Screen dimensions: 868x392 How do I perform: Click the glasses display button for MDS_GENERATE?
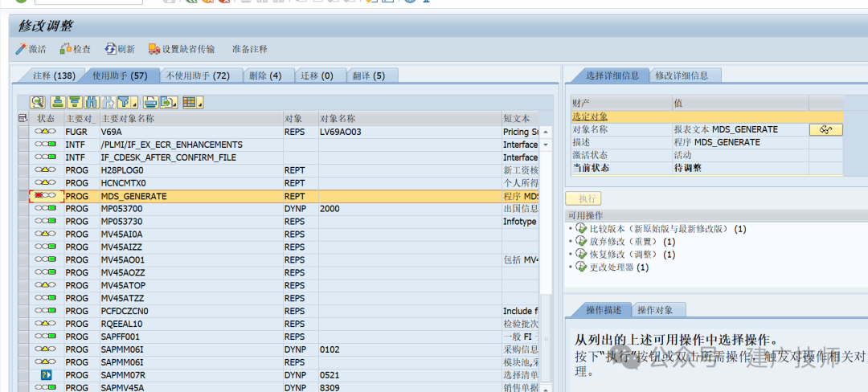826,129
